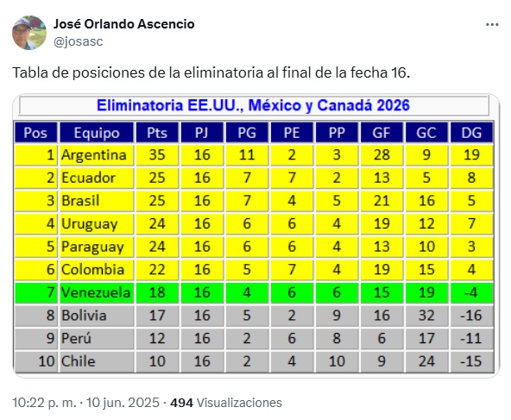Click the 10:22 p. m. timestamp link
Screen dimensions: 511x420
pyautogui.click(x=44, y=403)
